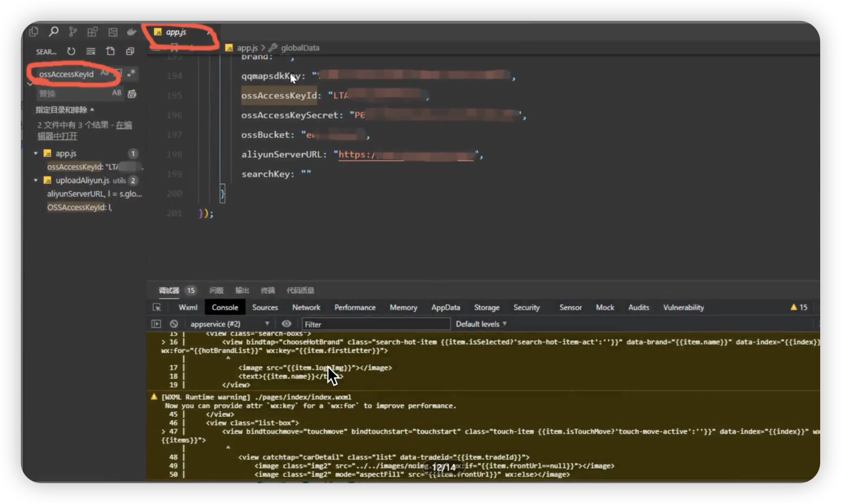The width and height of the screenshot is (841, 504).
Task: Collapse all search results icon
Action: [x=130, y=51]
